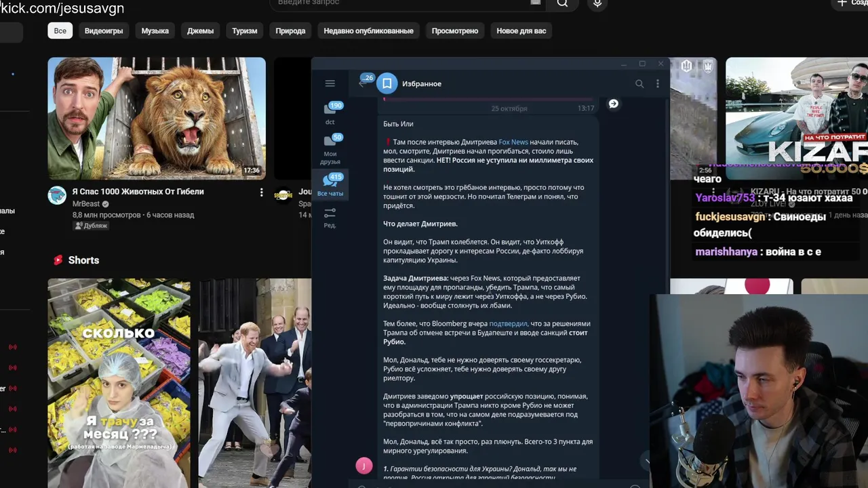Click the YouTube search magnifier button
Image resolution: width=868 pixels, height=488 pixels.
[562, 3]
